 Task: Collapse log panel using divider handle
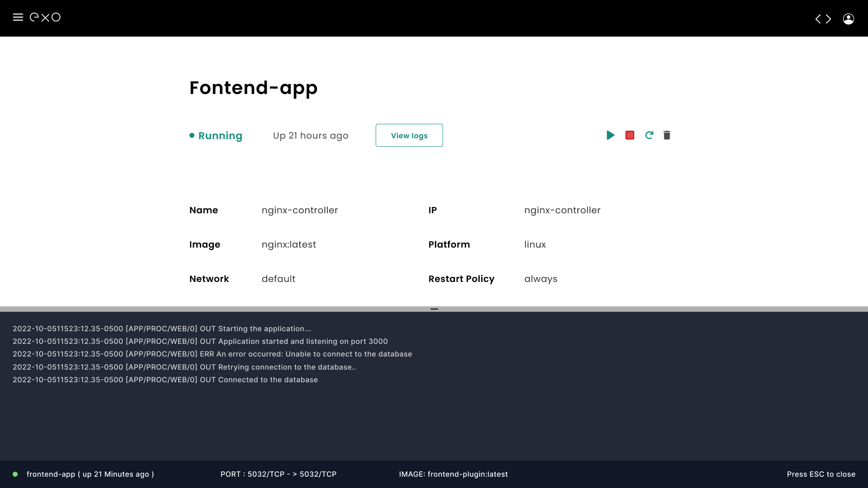[434, 309]
